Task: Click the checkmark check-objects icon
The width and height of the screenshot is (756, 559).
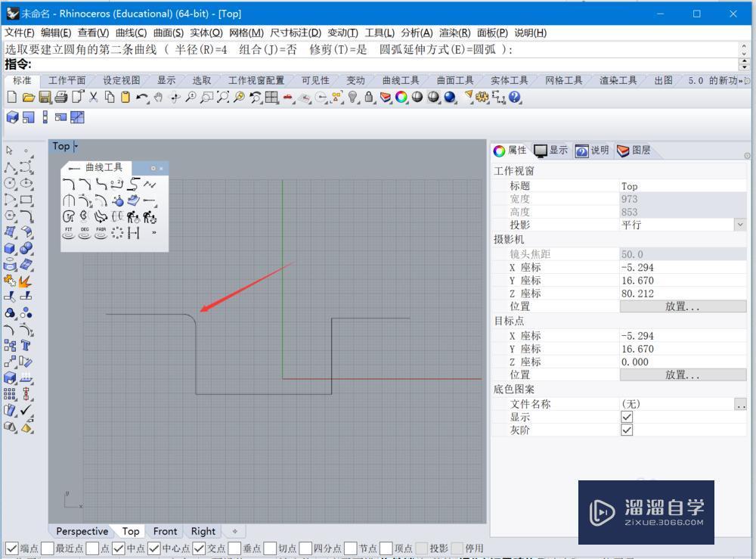Action: pyautogui.click(x=26, y=411)
